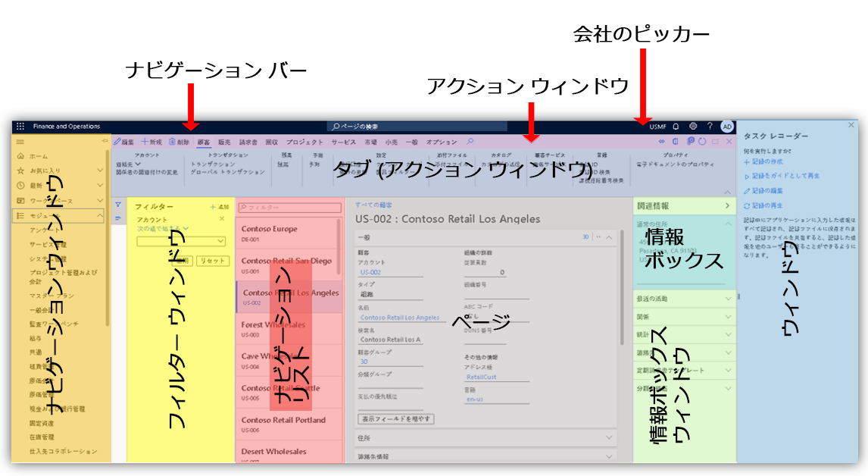Expand the 関連情報 arrow
868x476 pixels.
click(x=727, y=205)
